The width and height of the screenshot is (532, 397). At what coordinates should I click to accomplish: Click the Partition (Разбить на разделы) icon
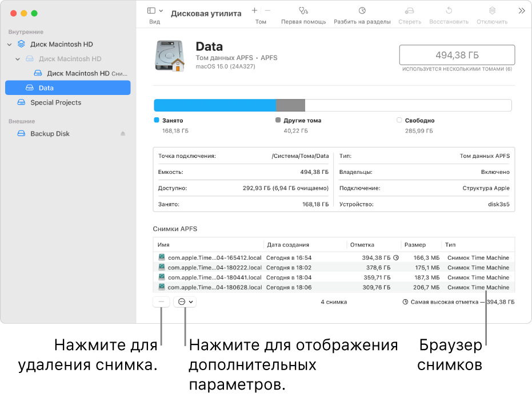362,11
